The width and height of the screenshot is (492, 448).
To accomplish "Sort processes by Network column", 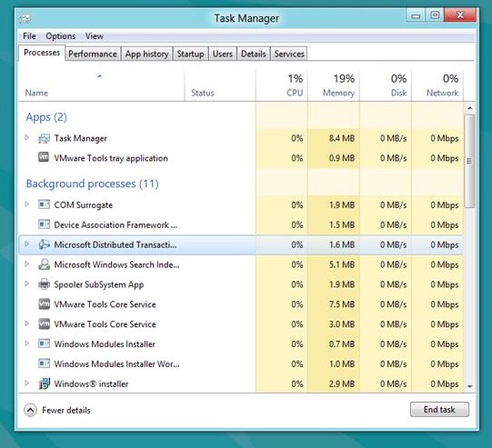I will pos(437,85).
